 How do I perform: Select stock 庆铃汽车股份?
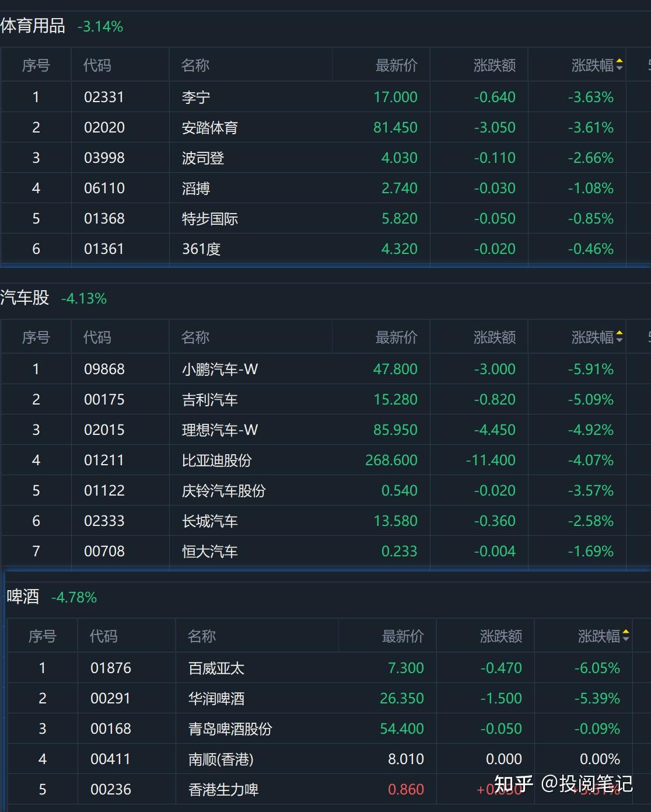pos(223,490)
